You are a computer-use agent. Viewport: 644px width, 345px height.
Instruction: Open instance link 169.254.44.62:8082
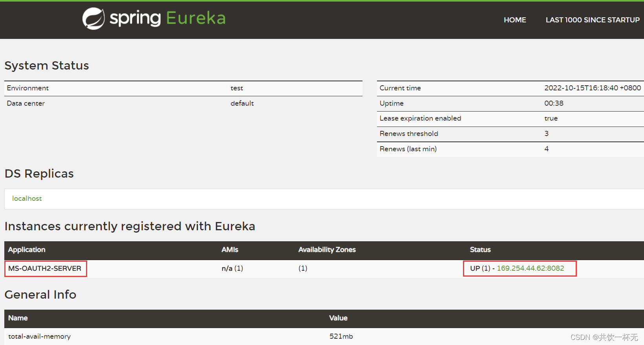pyautogui.click(x=531, y=268)
